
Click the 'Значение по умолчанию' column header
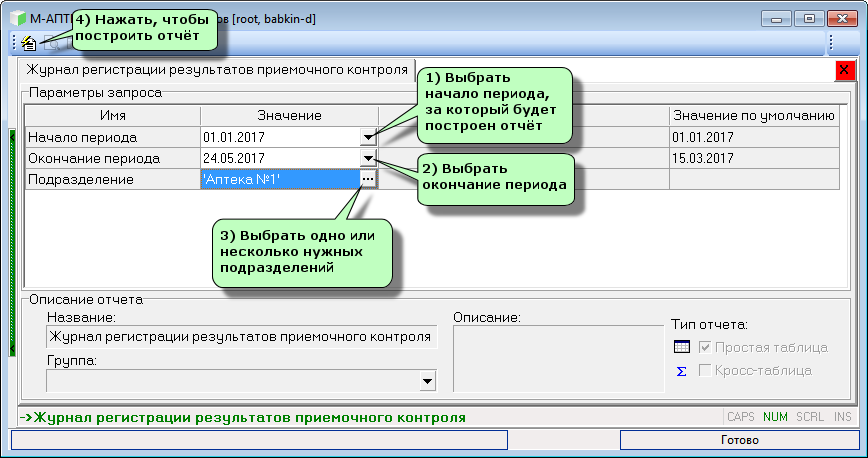(754, 116)
